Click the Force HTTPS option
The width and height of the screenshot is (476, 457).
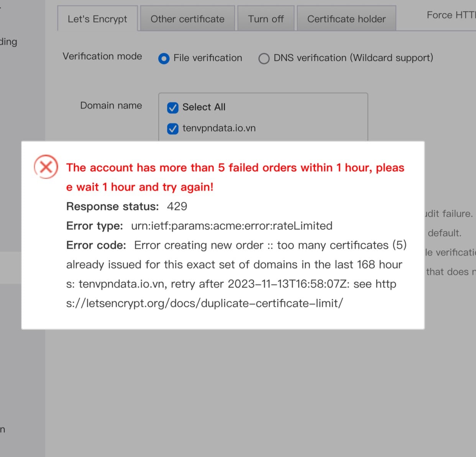(451, 15)
